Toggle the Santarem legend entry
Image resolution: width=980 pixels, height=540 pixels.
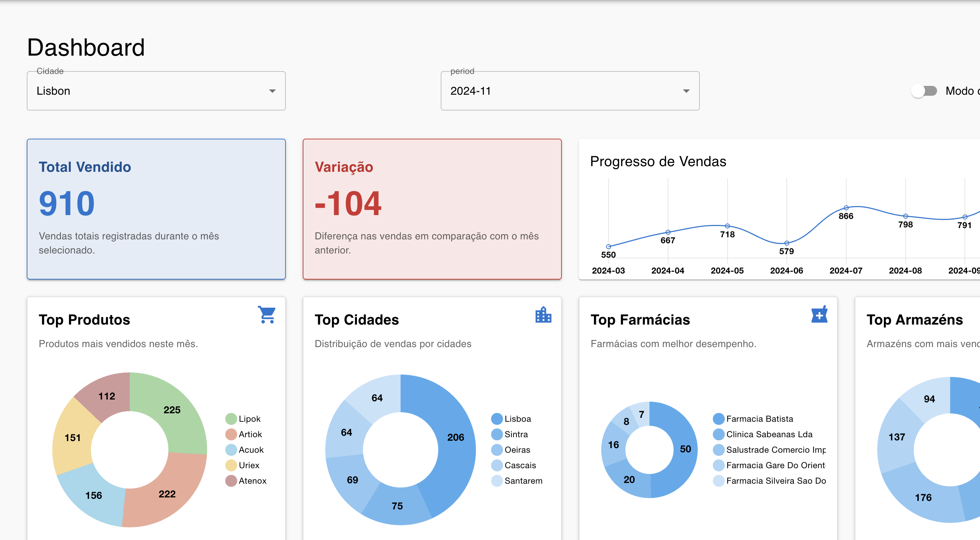pyautogui.click(x=517, y=481)
